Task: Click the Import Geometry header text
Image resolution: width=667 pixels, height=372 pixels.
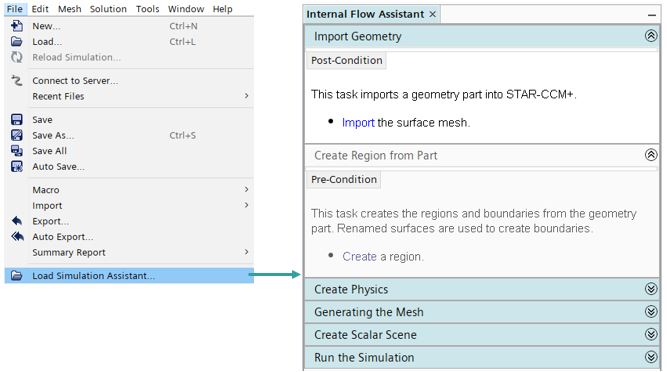Action: pos(358,37)
